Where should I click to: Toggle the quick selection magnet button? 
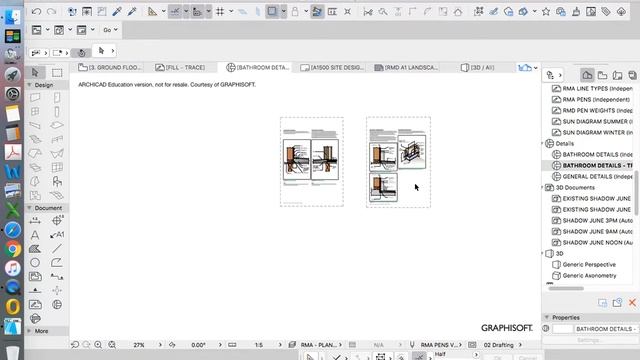click(x=82, y=53)
